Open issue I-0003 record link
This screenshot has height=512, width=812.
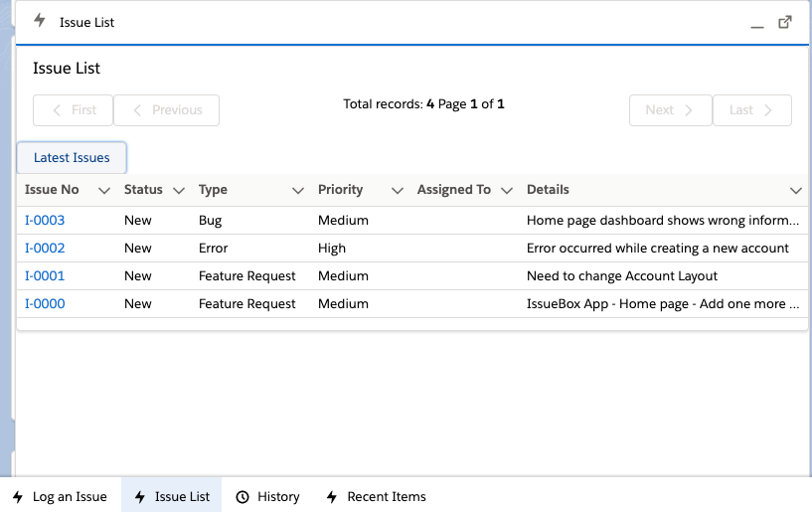pos(45,220)
